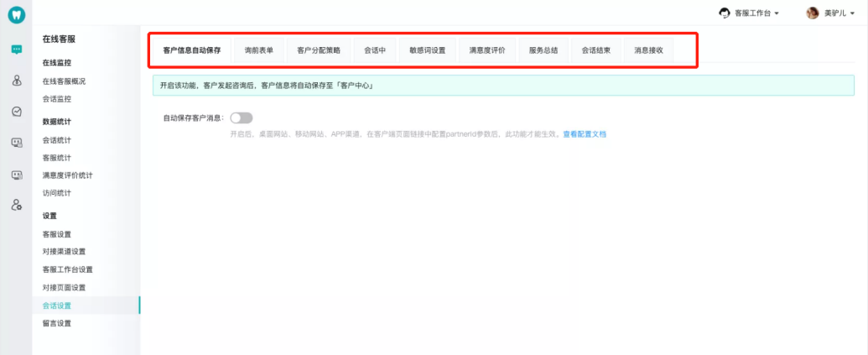
Task: Toggle the 自动保存客户消息 switch
Action: coord(242,118)
